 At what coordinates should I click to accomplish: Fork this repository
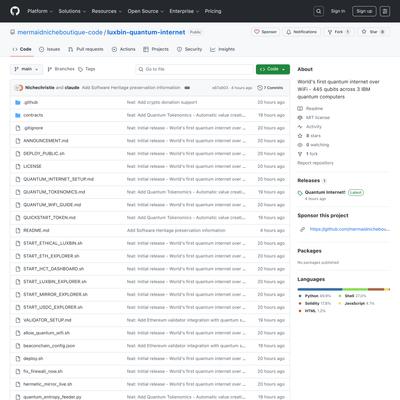click(x=338, y=32)
